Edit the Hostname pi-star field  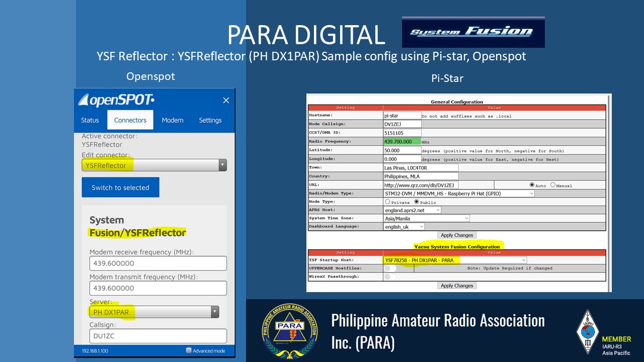point(402,116)
